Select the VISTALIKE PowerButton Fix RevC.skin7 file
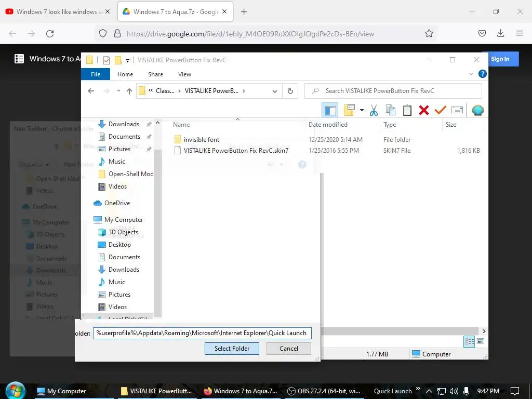The image size is (532, 399). pos(236,150)
